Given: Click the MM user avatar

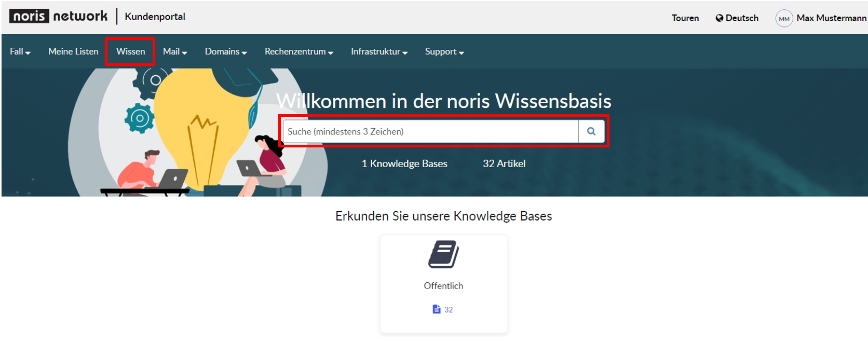Looking at the screenshot, I should point(784,19).
